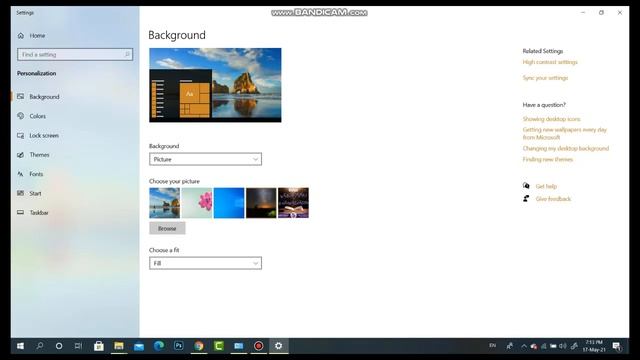This screenshot has height=360, width=640.
Task: Open the Start settings page
Action: click(x=35, y=193)
